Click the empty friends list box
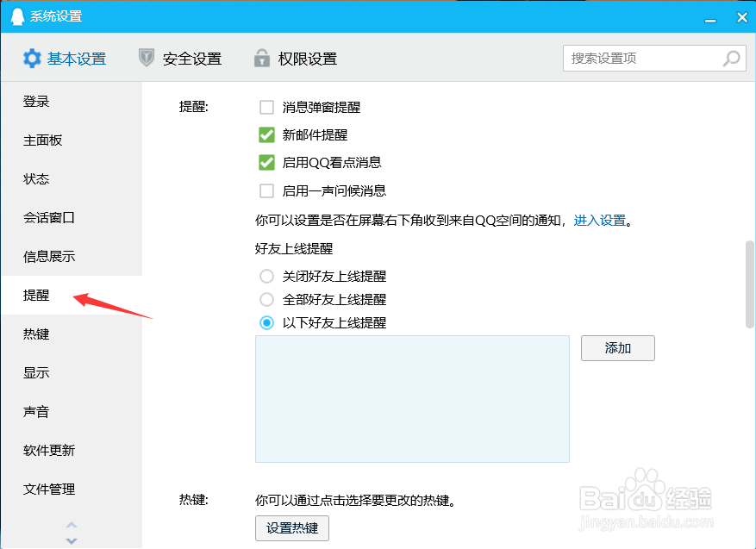756x549 pixels. pos(412,399)
